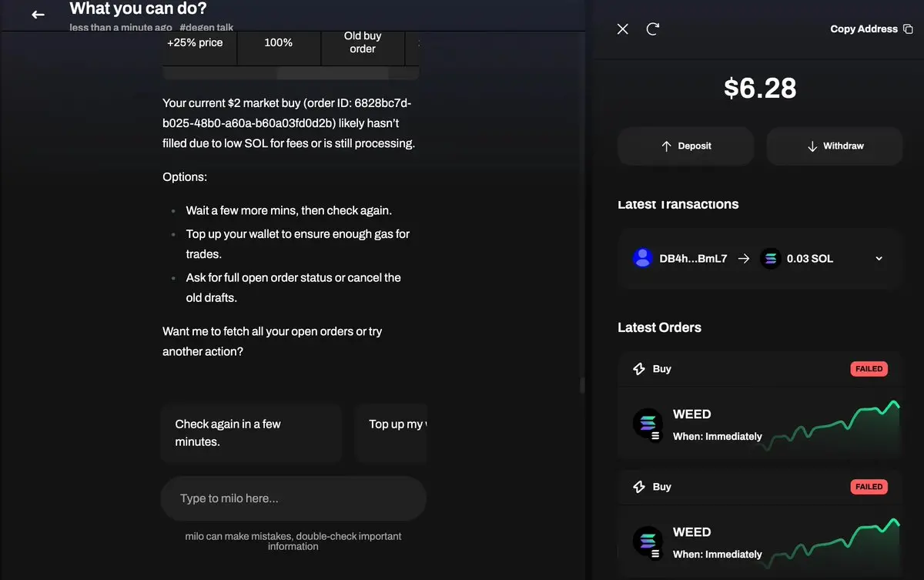Switch to the 100% tab

(278, 43)
